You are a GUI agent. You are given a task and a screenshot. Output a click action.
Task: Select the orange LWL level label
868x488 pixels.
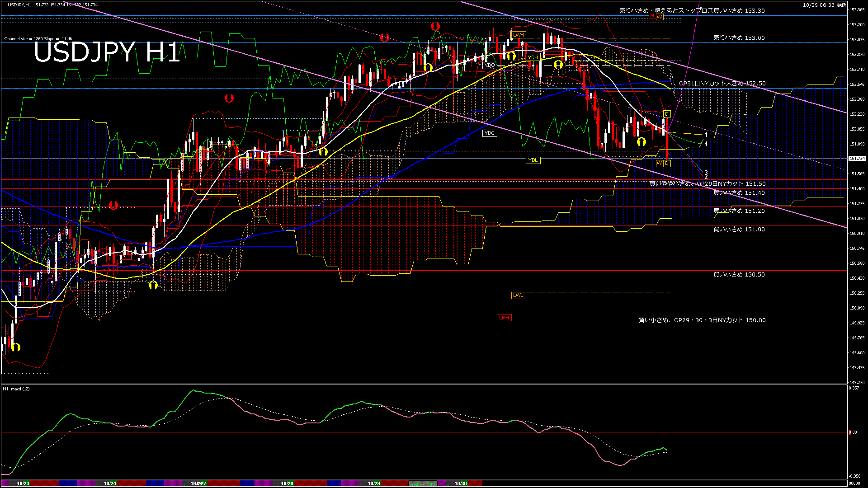[x=518, y=295]
